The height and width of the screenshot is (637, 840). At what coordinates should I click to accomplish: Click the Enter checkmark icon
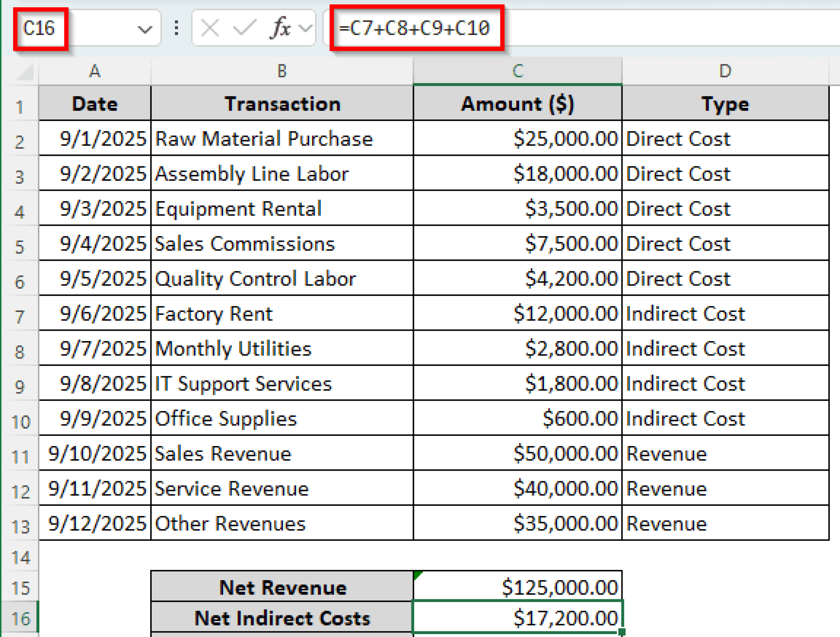[244, 28]
